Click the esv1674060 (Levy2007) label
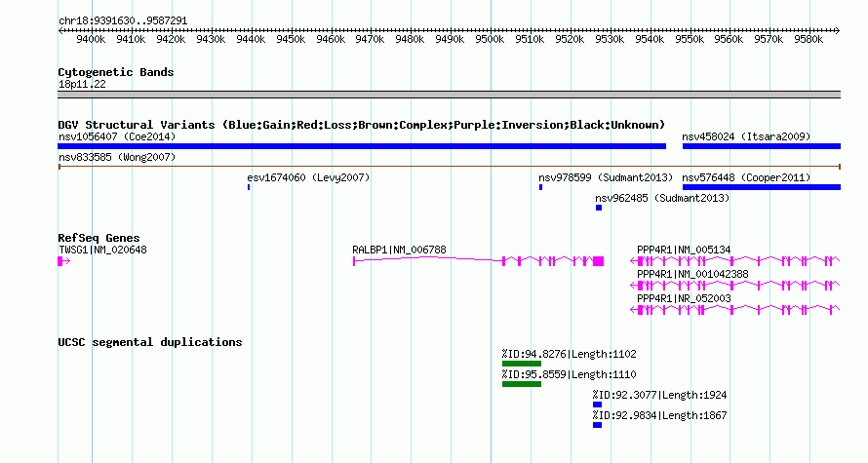 tap(308, 177)
